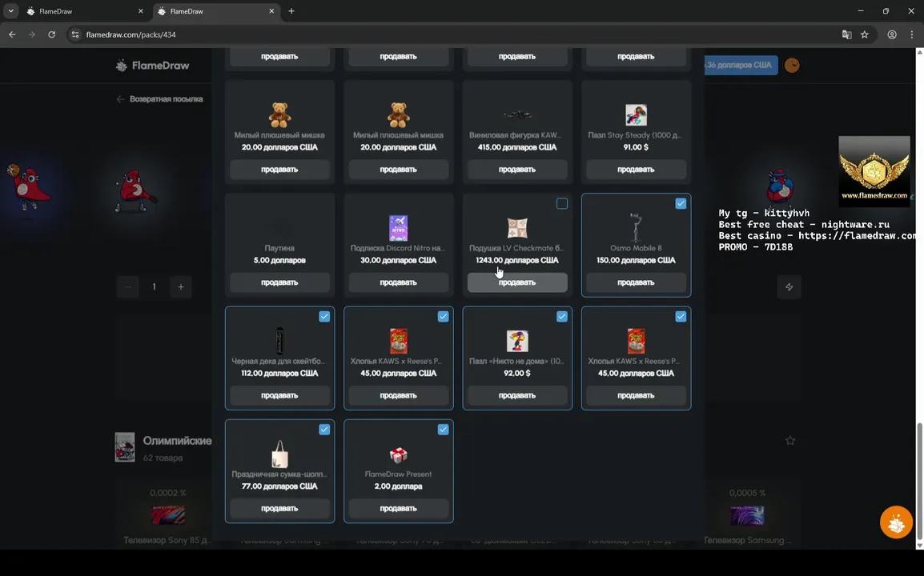Go back via Возвратная посылка arrow
The image size is (924, 576).
120,99
